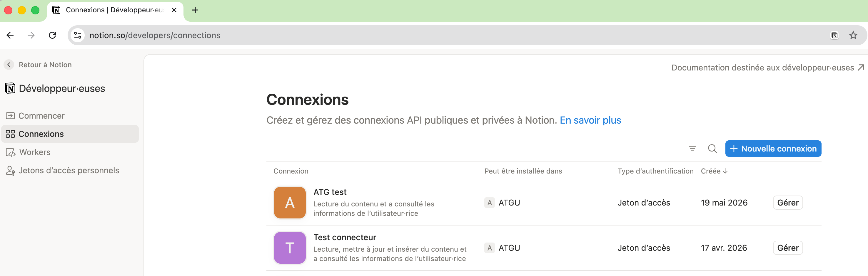Bookmark this page with the star icon

point(853,35)
